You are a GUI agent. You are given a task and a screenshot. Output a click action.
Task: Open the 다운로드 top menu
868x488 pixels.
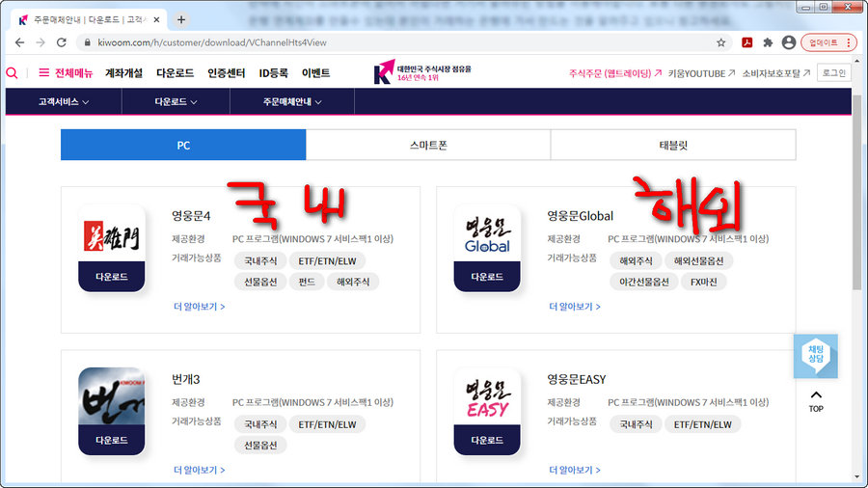click(175, 73)
